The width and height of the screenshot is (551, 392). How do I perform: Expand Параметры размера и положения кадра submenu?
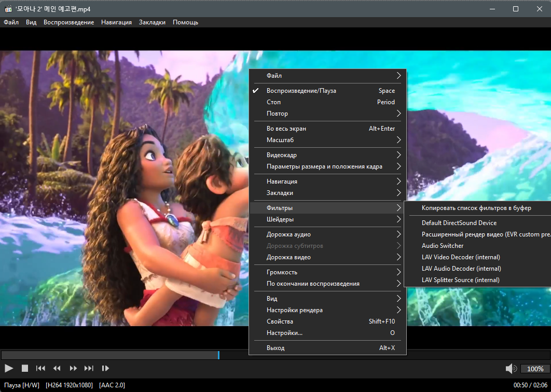pyautogui.click(x=327, y=166)
